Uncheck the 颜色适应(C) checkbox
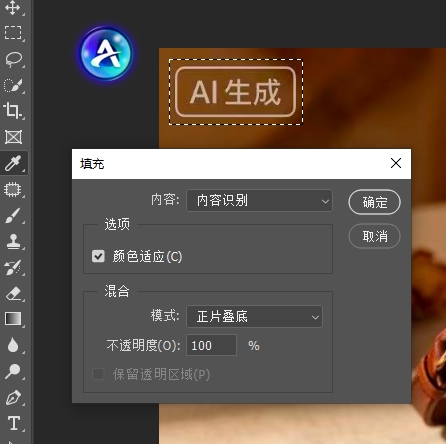The height and width of the screenshot is (444, 446). point(98,256)
